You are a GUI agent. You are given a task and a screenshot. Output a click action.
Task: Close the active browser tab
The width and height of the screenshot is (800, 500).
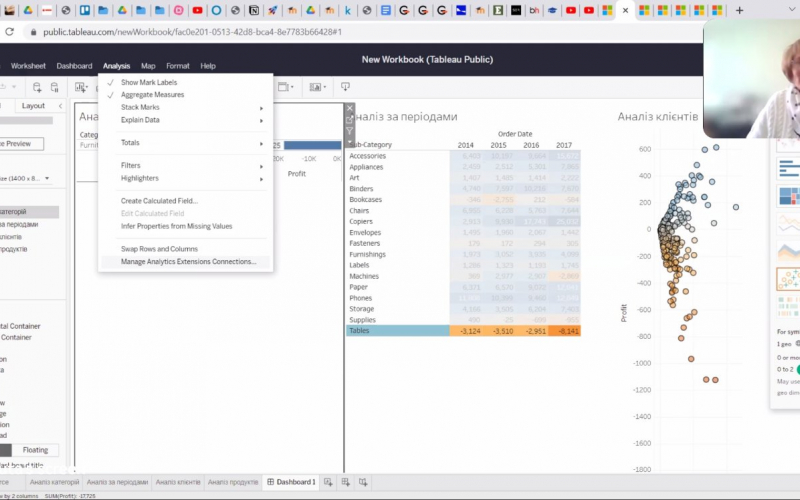(626, 10)
